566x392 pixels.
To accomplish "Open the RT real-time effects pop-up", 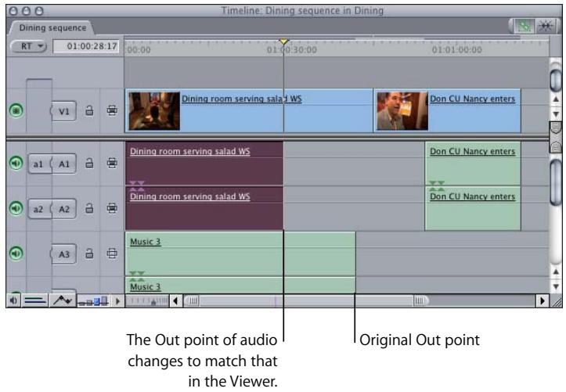I will pos(29,46).
